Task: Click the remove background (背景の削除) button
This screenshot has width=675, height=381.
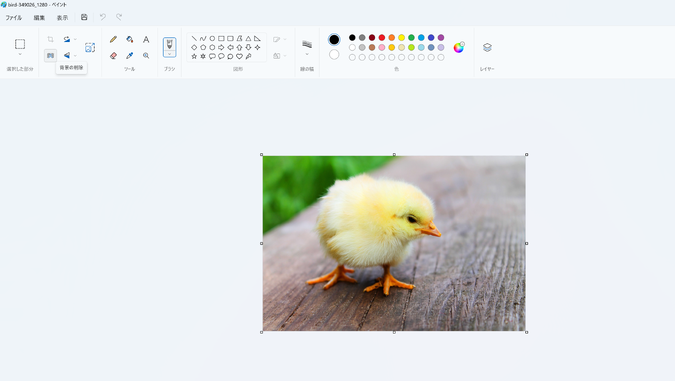Action: click(x=50, y=55)
